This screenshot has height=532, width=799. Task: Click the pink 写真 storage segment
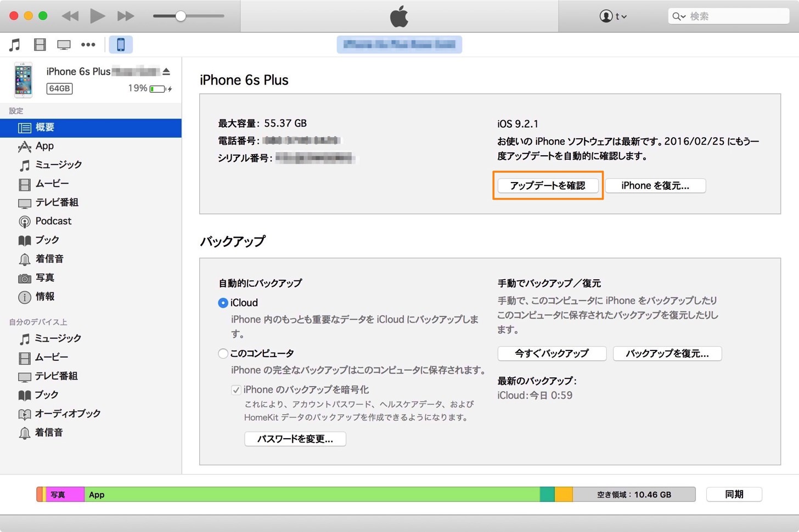65,494
